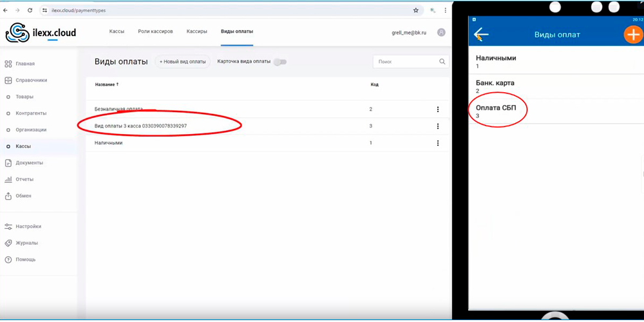Image resolution: width=644 pixels, height=322 pixels.
Task: Tap the orange plus button in mobile app
Action: pyautogui.click(x=632, y=35)
